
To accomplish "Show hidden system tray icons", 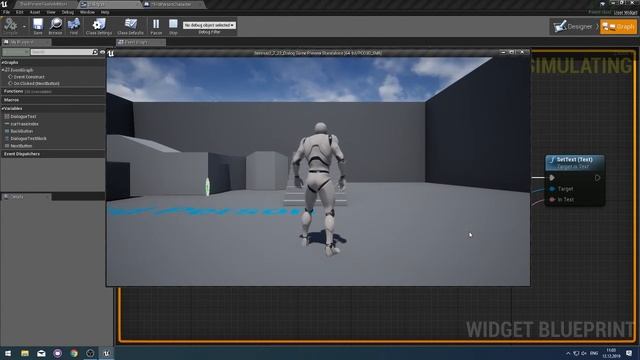I will tap(568, 353).
